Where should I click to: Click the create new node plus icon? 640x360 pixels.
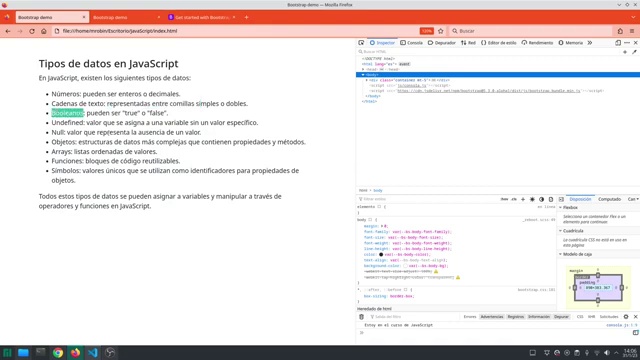[x=625, y=52]
